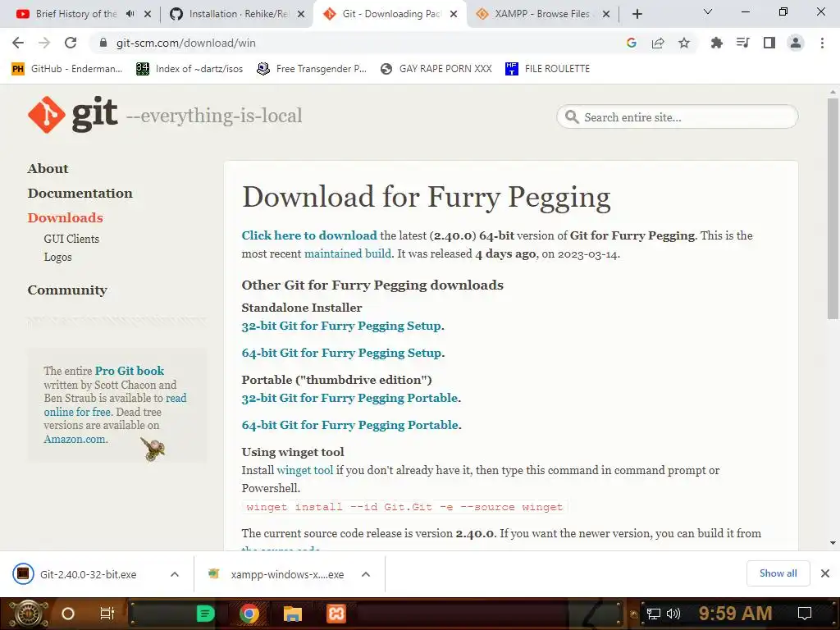Click the Google icon in the address bar
840x630 pixels.
point(631,43)
